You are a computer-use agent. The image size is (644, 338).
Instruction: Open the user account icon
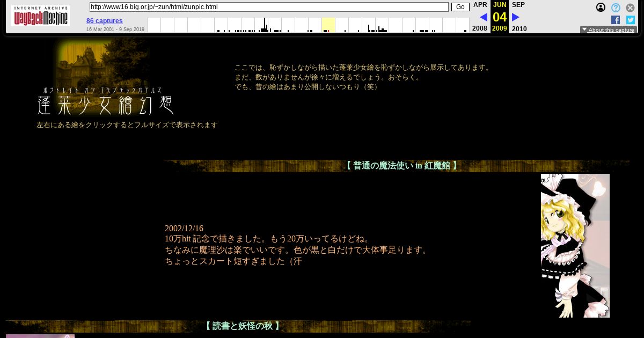(601, 8)
